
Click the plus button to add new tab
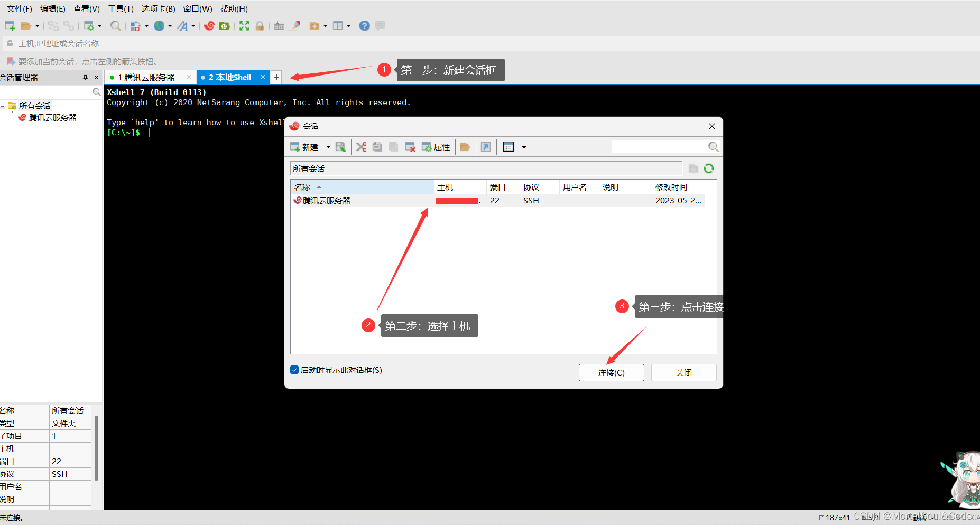point(276,77)
